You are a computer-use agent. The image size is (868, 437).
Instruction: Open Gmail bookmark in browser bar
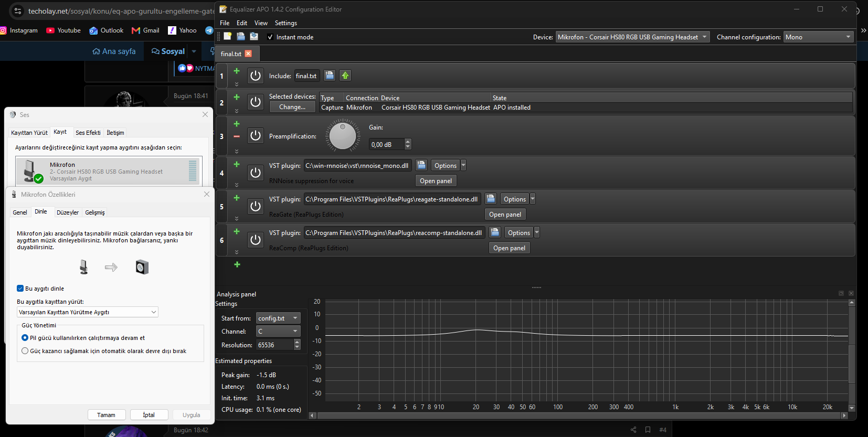coord(145,30)
